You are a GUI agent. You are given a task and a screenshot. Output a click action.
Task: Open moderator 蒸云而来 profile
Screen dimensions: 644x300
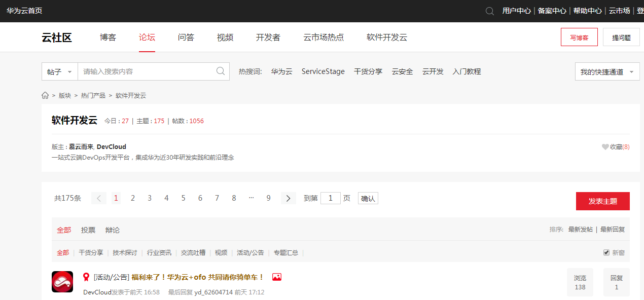point(81,147)
